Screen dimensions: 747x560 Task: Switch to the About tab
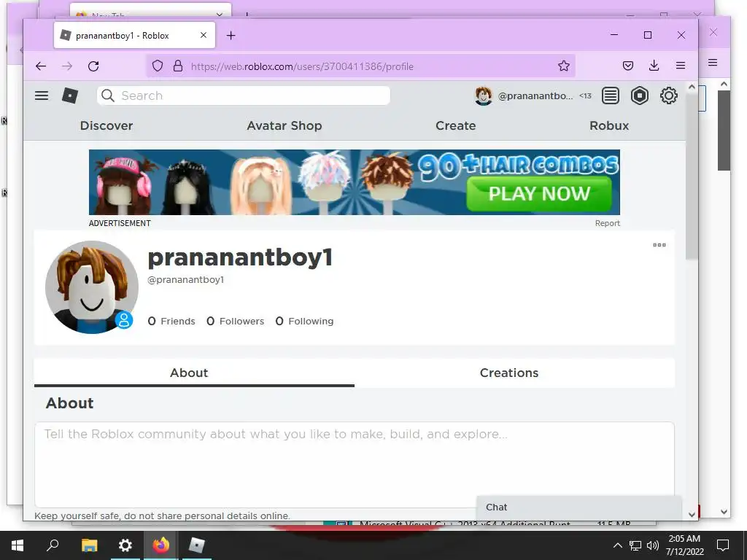point(194,373)
